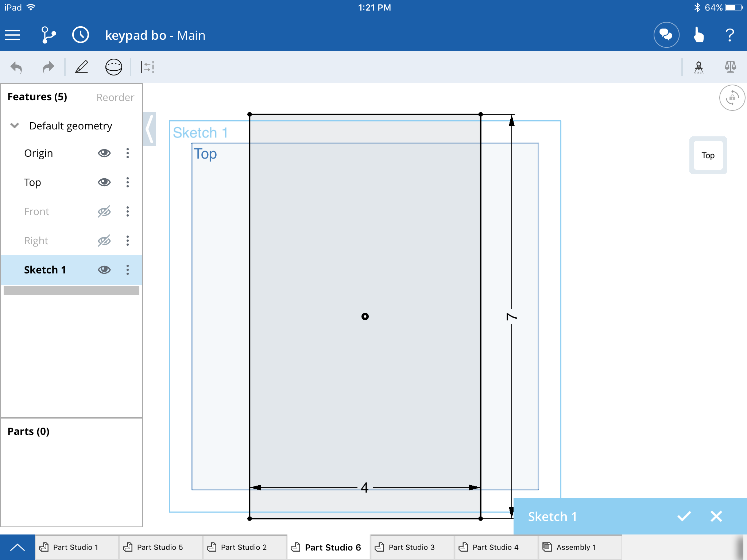Viewport: 747px width, 560px height.
Task: Tap the rollback bar below Sketch 1
Action: (x=71, y=291)
